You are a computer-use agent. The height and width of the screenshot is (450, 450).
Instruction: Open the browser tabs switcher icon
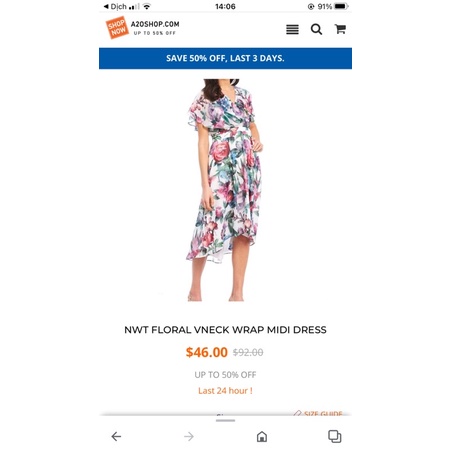pos(335,436)
